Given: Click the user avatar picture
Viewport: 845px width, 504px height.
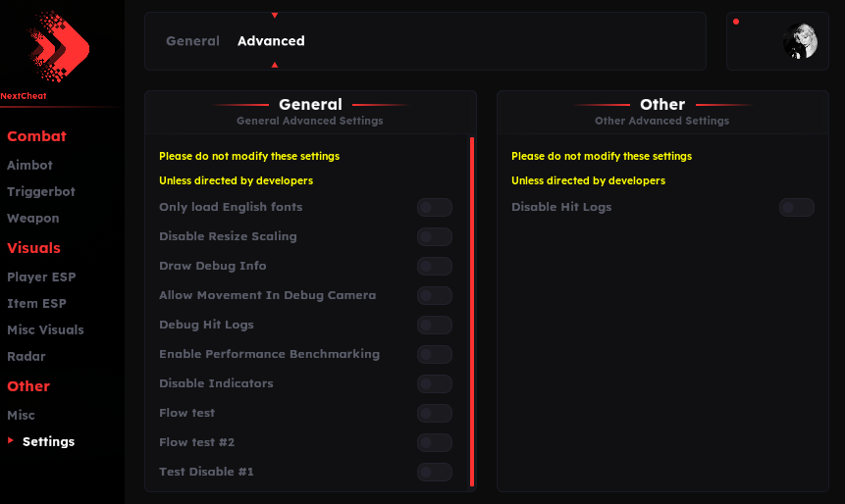Looking at the screenshot, I should click(800, 42).
